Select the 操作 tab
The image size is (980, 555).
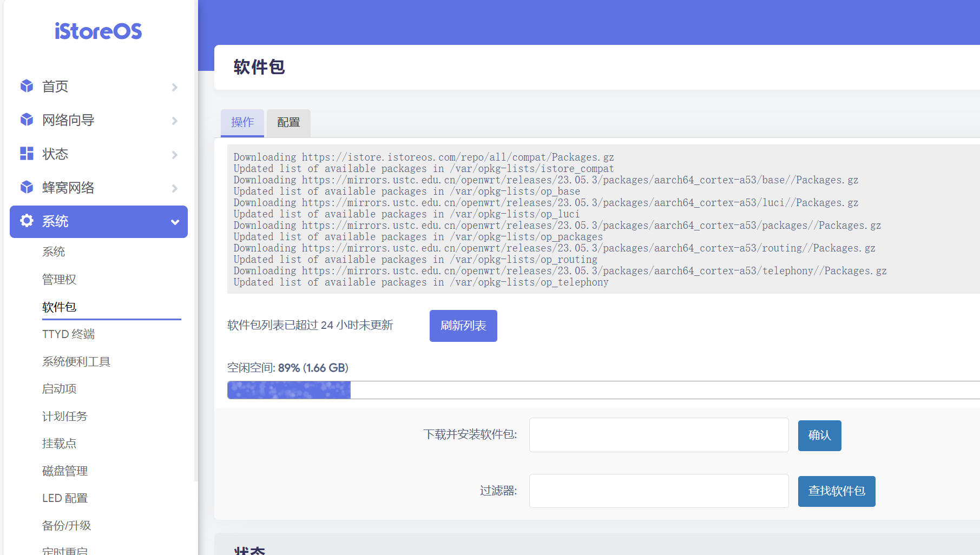tap(242, 122)
